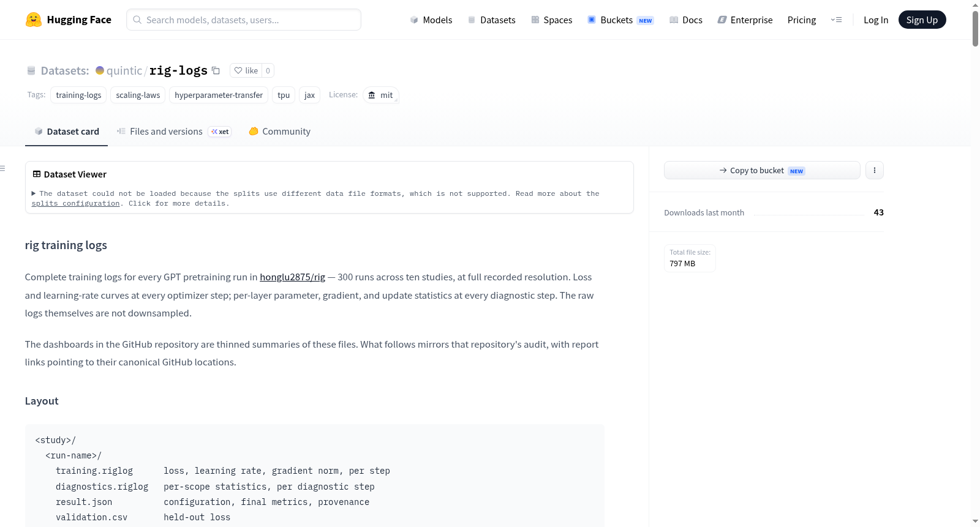Viewport: 980px width, 527px height.
Task: Copy dataset name with the copy icon
Action: tap(216, 70)
